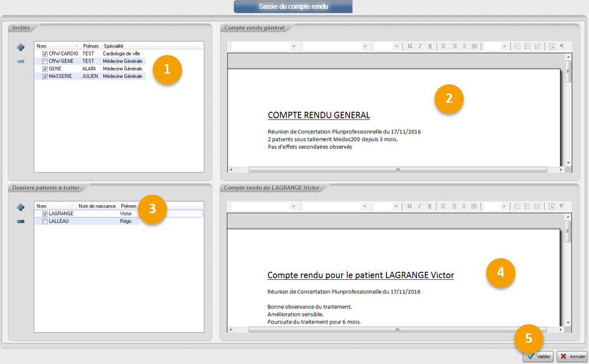Screen dimensions: 589x364
Task: Check the CRW-GENE invité checkbox
Action: coord(45,62)
